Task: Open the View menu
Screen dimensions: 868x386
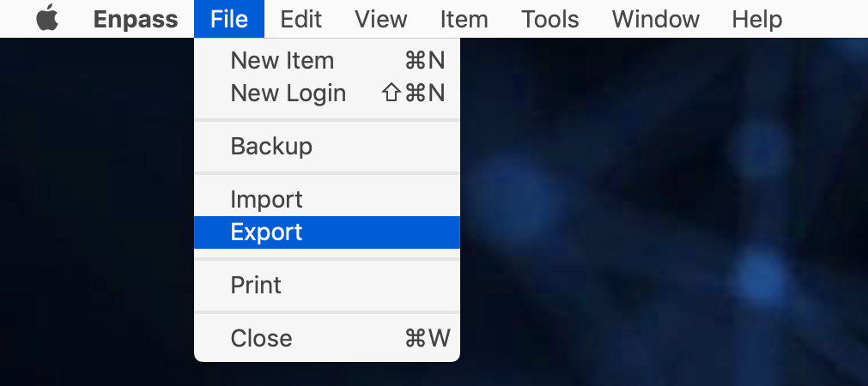Action: 380,19
